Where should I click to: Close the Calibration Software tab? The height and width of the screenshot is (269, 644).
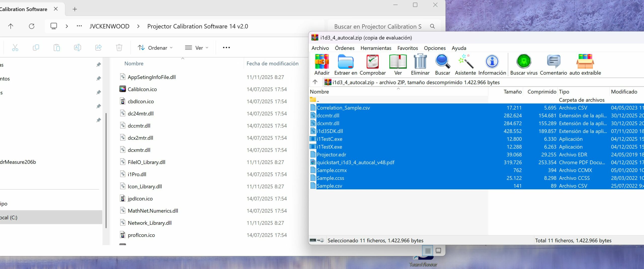click(x=56, y=9)
